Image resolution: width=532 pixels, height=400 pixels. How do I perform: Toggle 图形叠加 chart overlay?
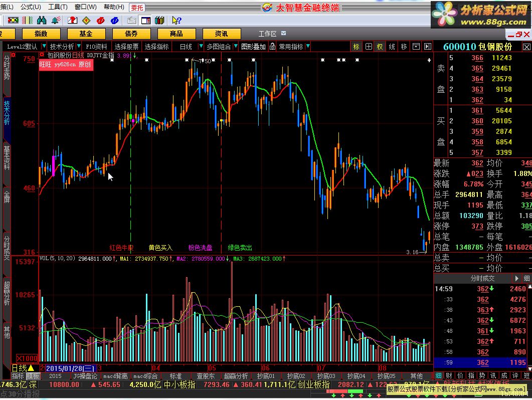(253, 47)
